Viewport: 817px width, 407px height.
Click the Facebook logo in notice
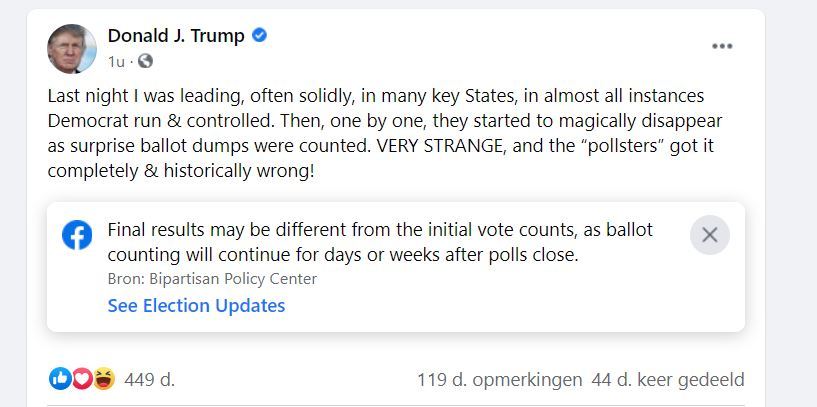(x=77, y=235)
